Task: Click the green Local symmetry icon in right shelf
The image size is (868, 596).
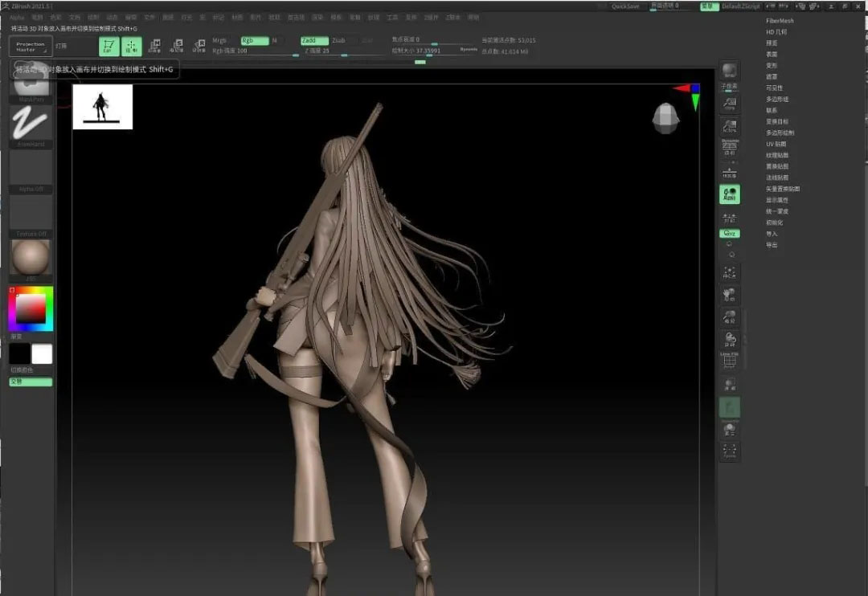Action: (x=729, y=194)
